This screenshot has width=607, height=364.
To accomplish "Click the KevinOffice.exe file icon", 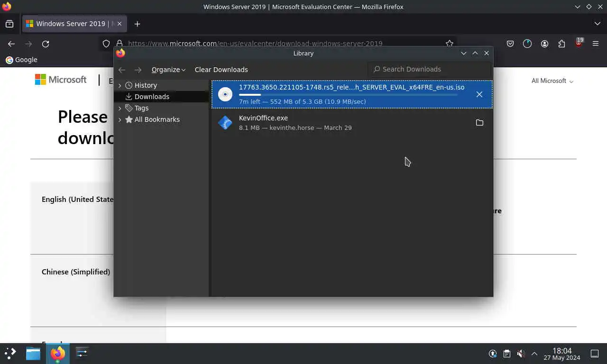I will (x=225, y=123).
